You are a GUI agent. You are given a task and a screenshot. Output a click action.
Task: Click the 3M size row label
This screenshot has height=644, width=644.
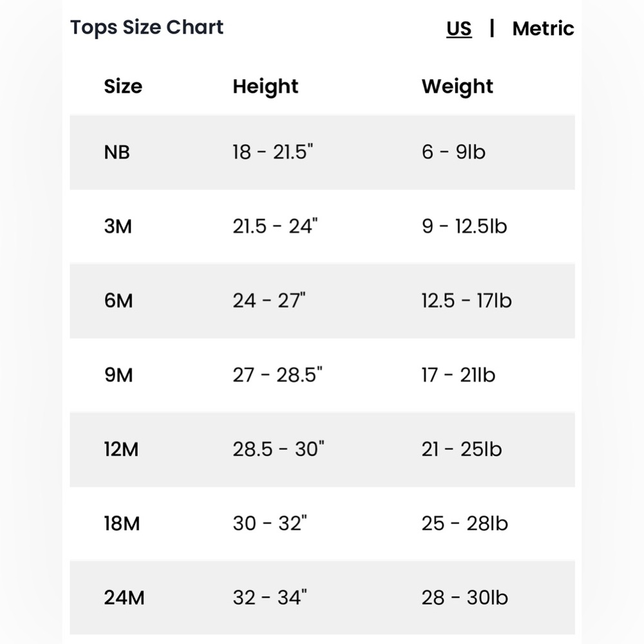pos(118,227)
